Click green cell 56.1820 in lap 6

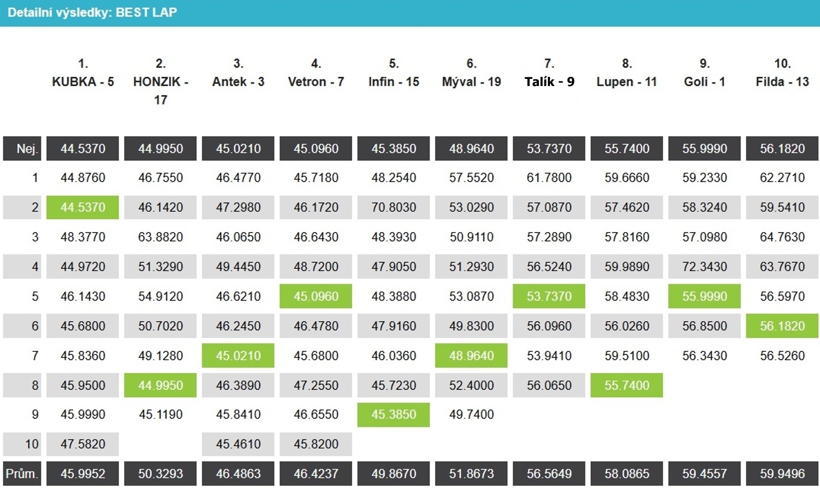(782, 326)
